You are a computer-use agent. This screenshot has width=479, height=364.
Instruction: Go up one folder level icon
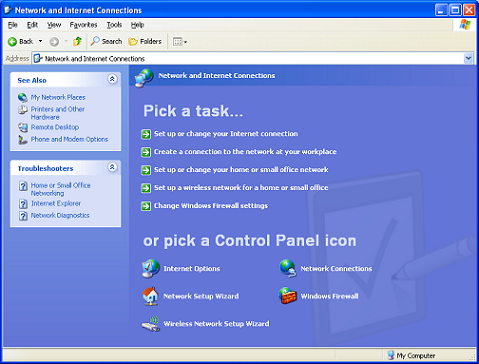(x=77, y=41)
